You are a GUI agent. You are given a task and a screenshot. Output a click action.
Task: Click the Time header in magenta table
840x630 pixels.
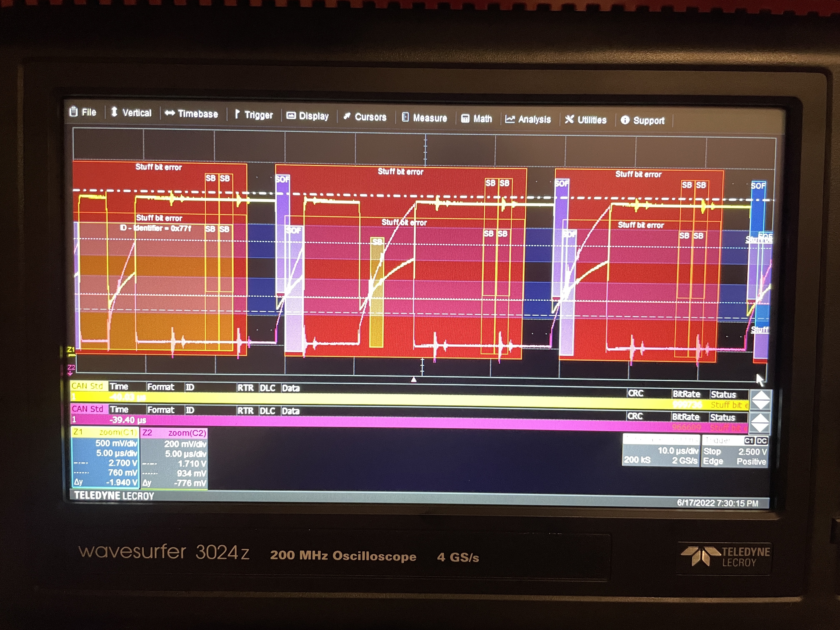click(119, 409)
